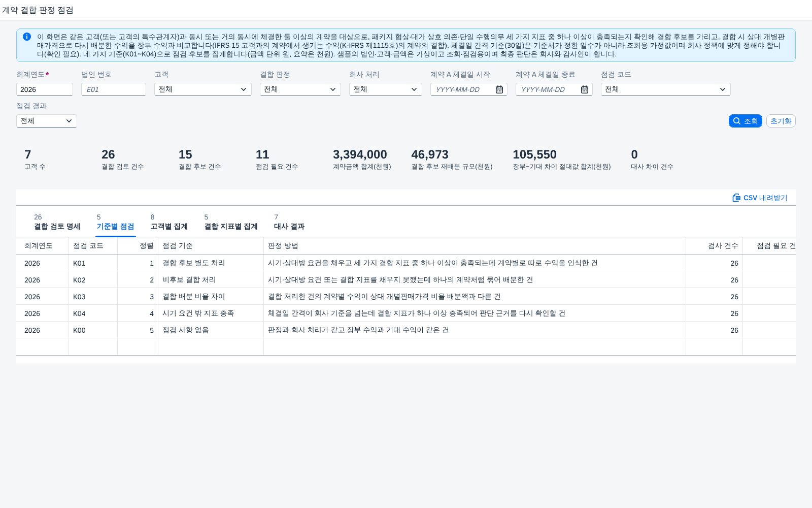Click the 105,550 장부-기대 차이 figure
The image size is (812, 508).
[534, 154]
